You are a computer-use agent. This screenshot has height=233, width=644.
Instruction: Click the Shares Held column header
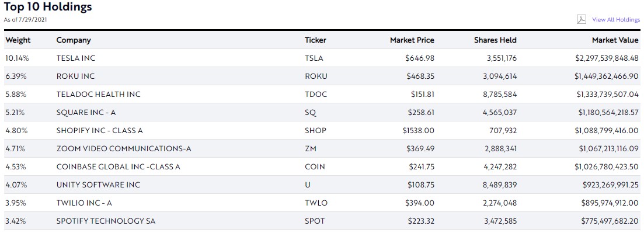point(495,40)
